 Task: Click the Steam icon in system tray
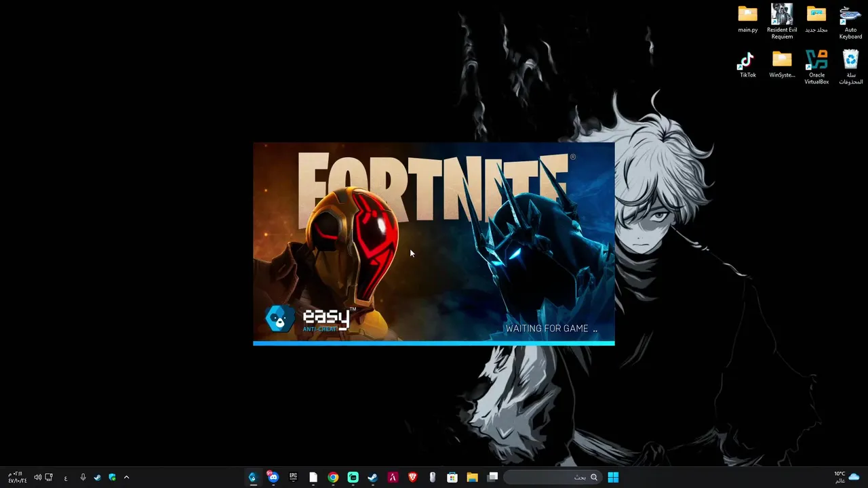pos(98,477)
